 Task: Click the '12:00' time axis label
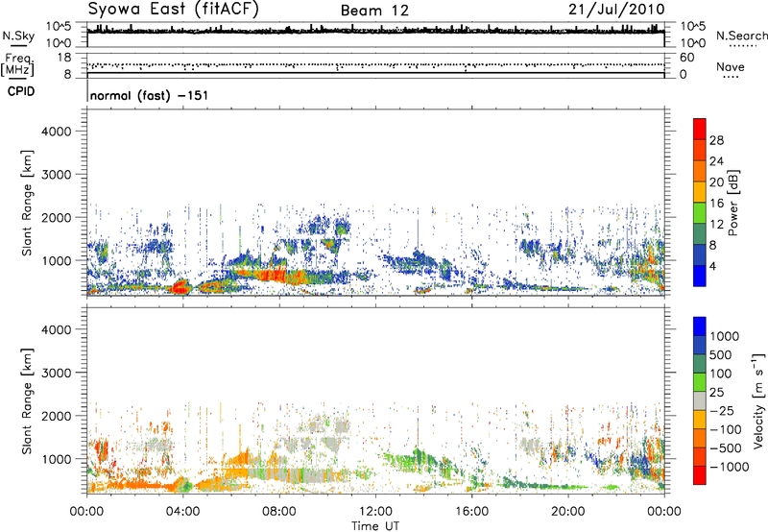coord(375,512)
